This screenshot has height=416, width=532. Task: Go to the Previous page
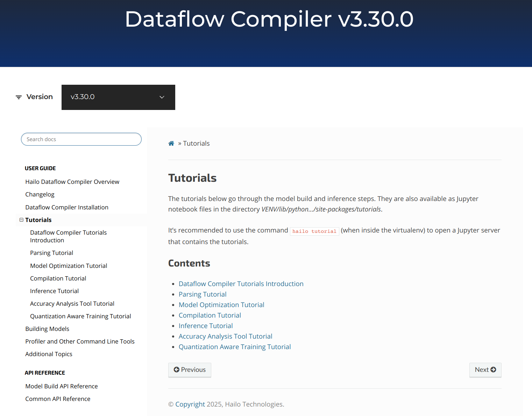tap(190, 370)
